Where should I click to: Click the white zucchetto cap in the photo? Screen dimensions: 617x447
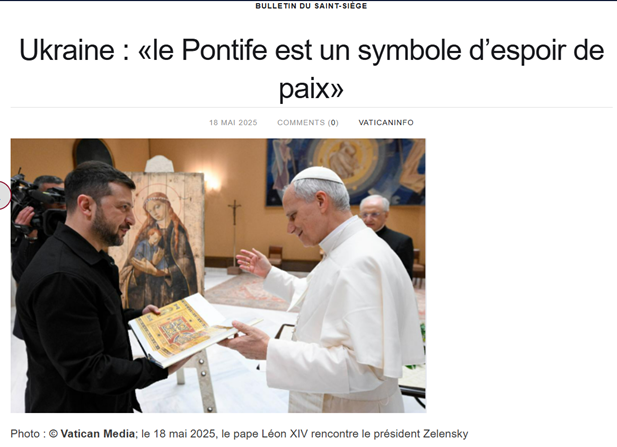pyautogui.click(x=318, y=175)
